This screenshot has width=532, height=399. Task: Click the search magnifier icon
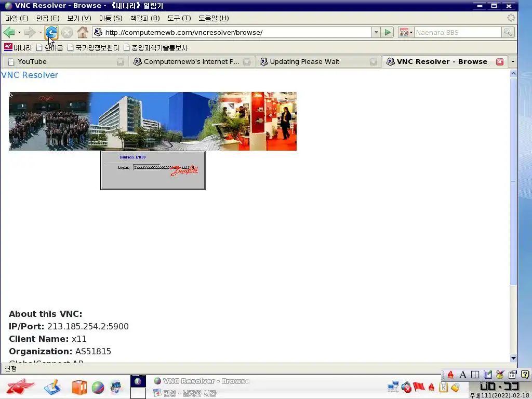[508, 33]
